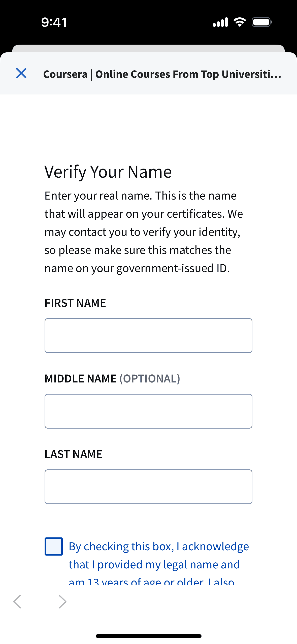The height and width of the screenshot is (644, 297).
Task: Tap the 9:41 clock in status bar
Action: click(54, 22)
